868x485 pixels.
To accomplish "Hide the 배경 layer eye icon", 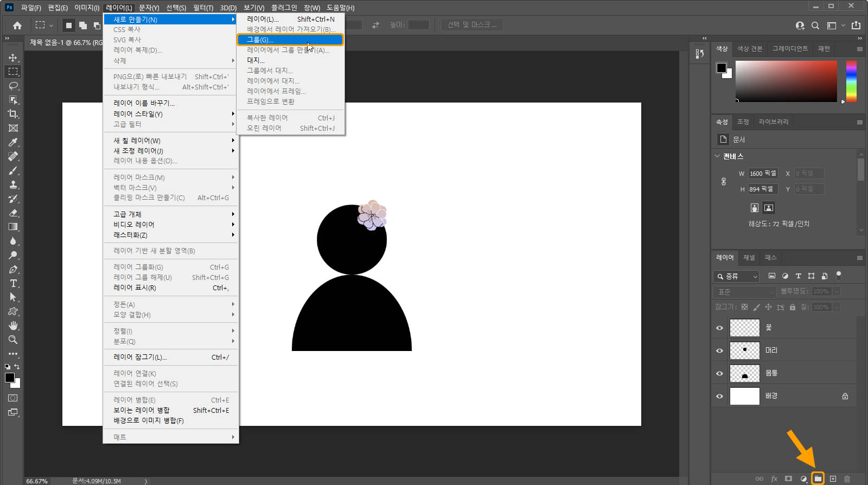I will coord(719,396).
